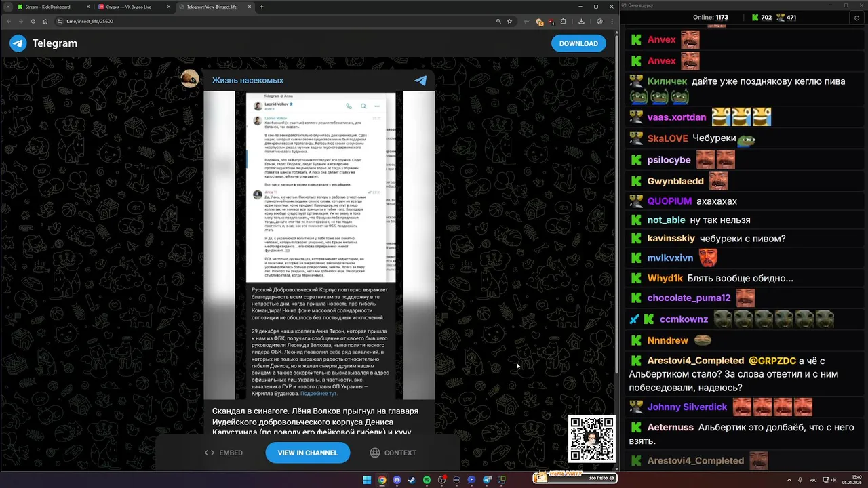Image resolution: width=868 pixels, height=488 pixels.
Task: Go to the browser home page
Action: pyautogui.click(x=45, y=21)
